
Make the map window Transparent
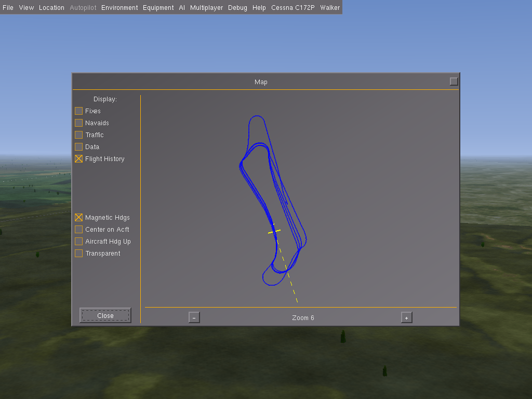tap(78, 253)
